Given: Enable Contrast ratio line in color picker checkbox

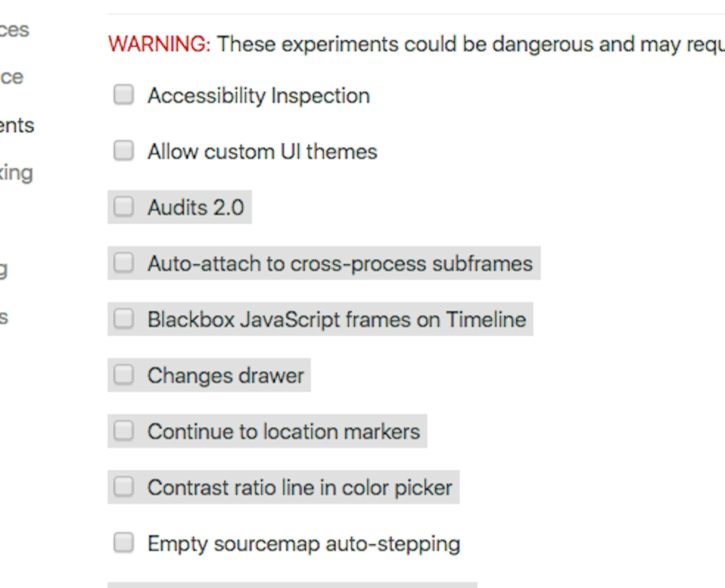Looking at the screenshot, I should pyautogui.click(x=124, y=487).
